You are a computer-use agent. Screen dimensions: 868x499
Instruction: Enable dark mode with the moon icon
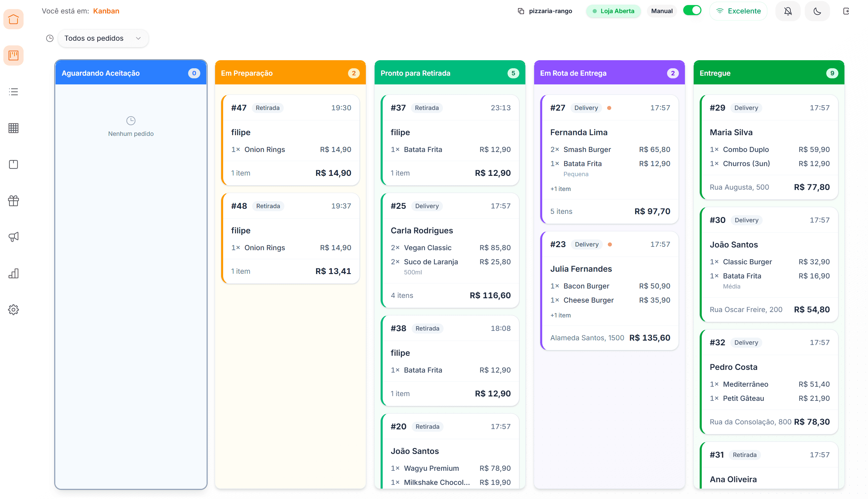[x=817, y=11]
